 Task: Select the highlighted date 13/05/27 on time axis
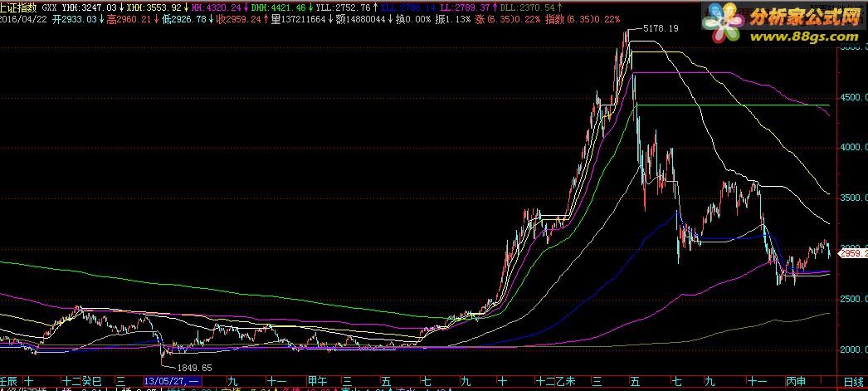[172, 382]
